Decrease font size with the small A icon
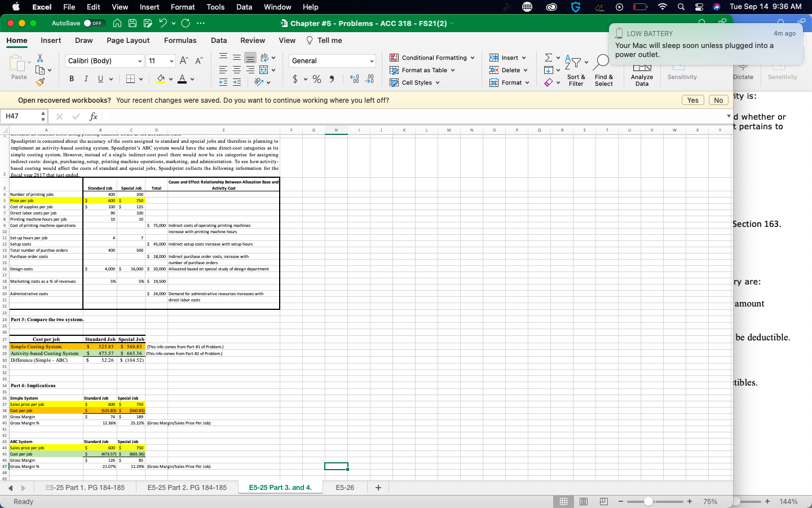 (198, 60)
